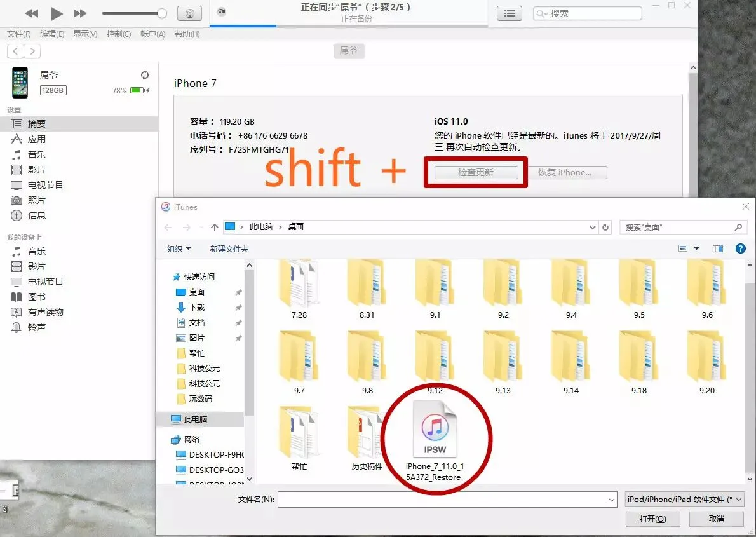The width and height of the screenshot is (756, 537).
Task: Click the 检查更新 button
Action: pyautogui.click(x=476, y=172)
